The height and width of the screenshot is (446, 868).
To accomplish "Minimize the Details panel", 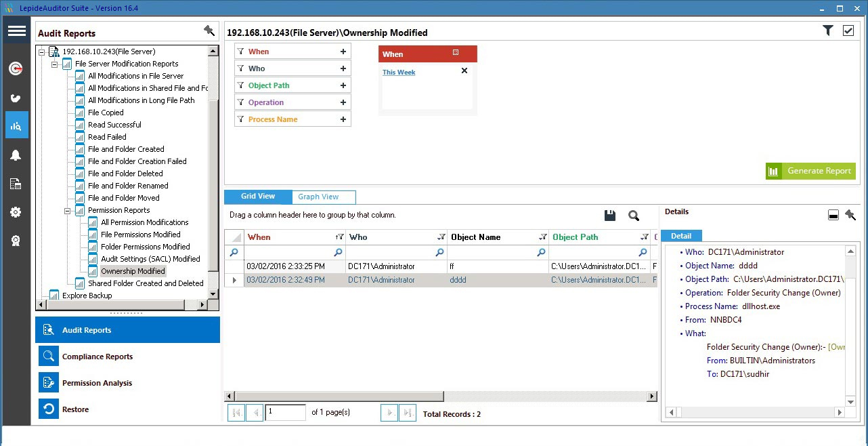I will [x=833, y=215].
